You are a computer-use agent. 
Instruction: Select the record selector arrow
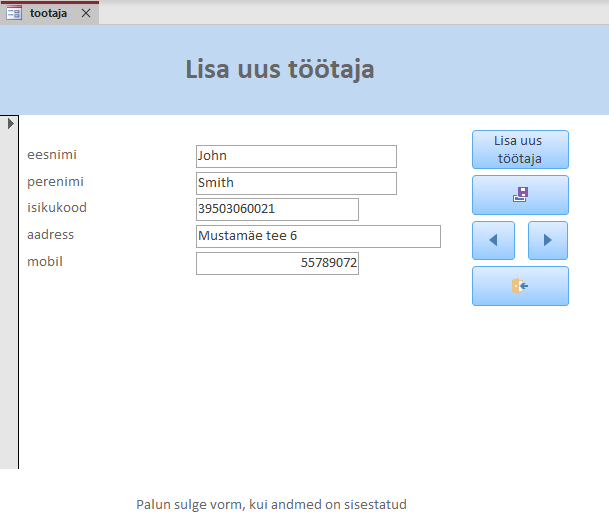(10, 124)
